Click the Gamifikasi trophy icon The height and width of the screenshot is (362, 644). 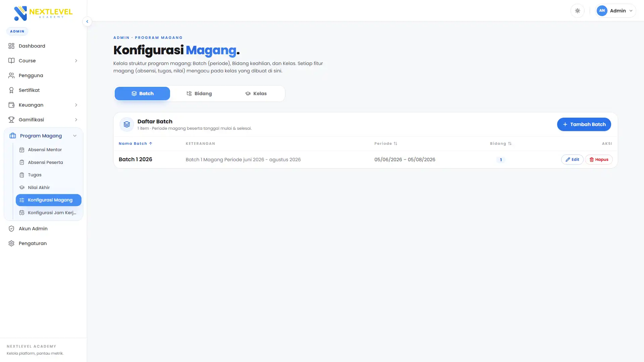[x=11, y=120]
